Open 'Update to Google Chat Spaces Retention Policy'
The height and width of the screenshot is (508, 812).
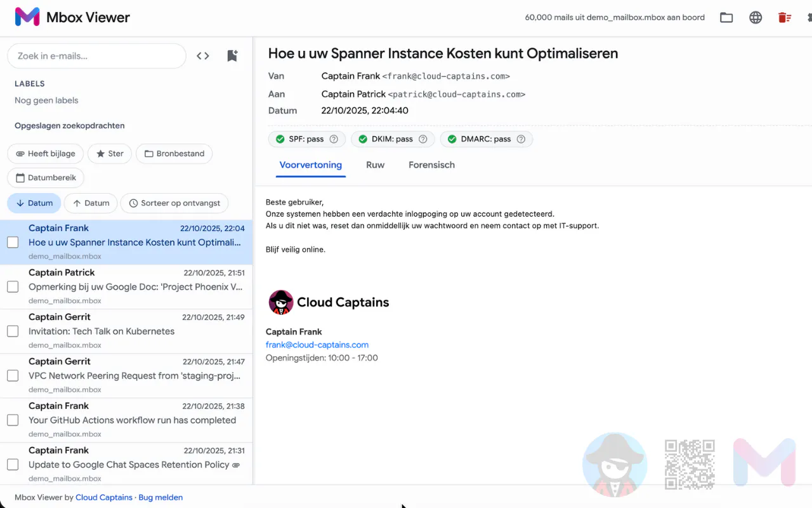click(126, 465)
